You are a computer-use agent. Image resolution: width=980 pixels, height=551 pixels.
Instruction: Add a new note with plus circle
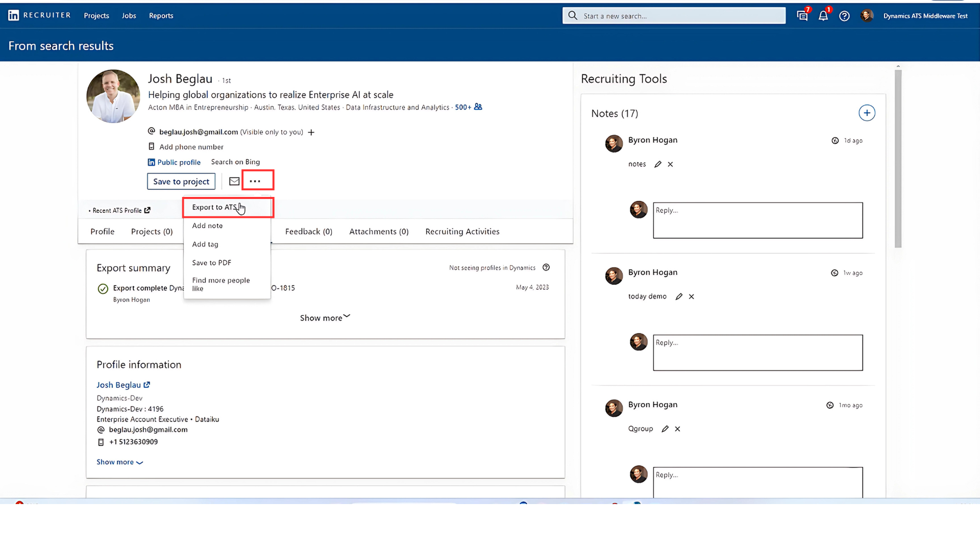coord(867,113)
